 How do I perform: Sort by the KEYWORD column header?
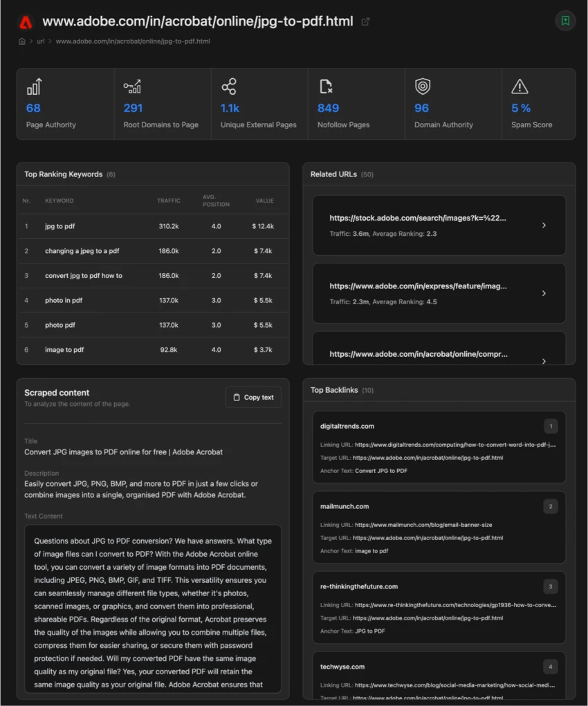click(59, 201)
